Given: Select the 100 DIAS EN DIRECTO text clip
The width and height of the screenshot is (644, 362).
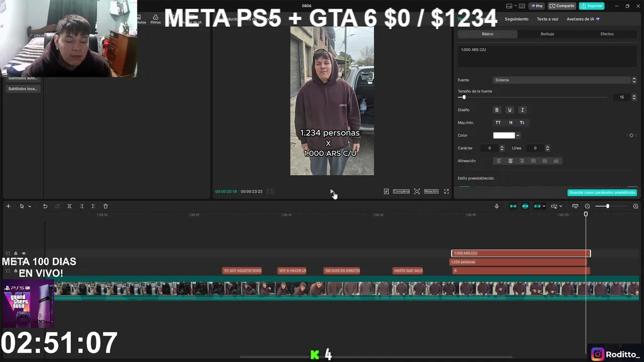Looking at the screenshot, I should tap(342, 270).
